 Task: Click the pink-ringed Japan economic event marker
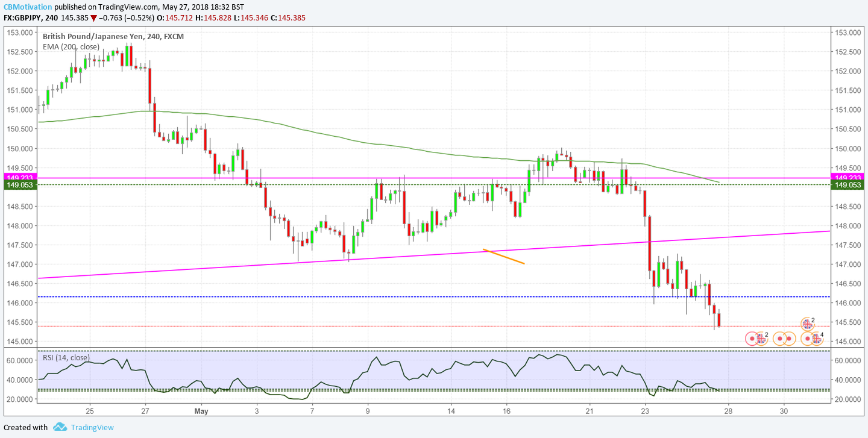(x=752, y=339)
